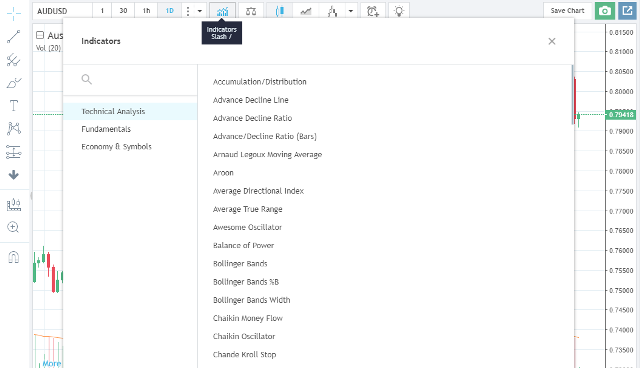640x368 pixels.
Task: Click the search magnifier in Indicators dialog
Action: point(87,79)
